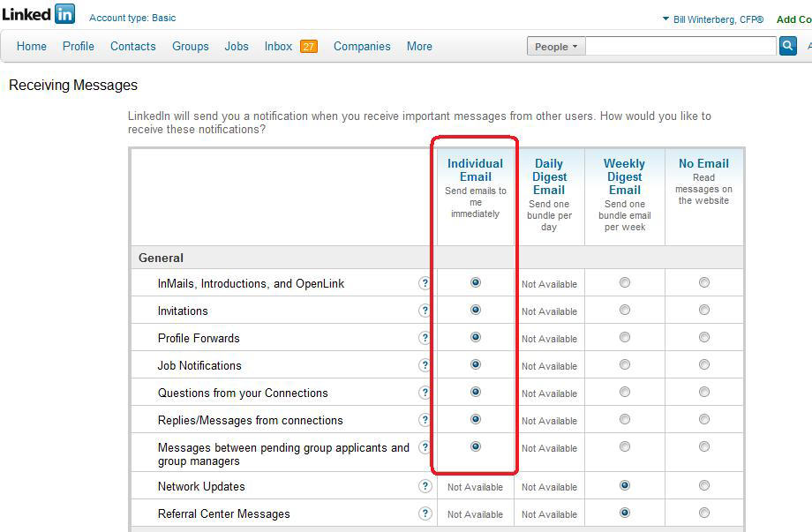Choose No Email for InMails, Introductions, OpenLink

pyautogui.click(x=703, y=282)
